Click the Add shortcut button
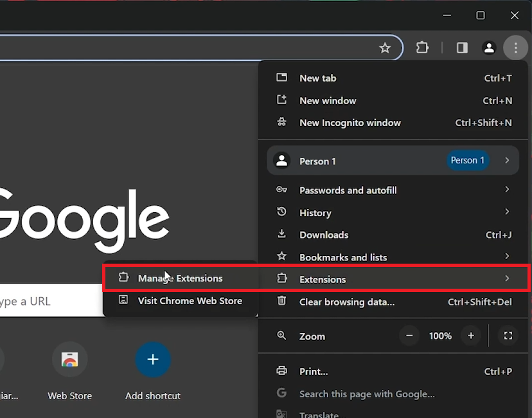Screen dimensions: 532x418 click(x=152, y=360)
